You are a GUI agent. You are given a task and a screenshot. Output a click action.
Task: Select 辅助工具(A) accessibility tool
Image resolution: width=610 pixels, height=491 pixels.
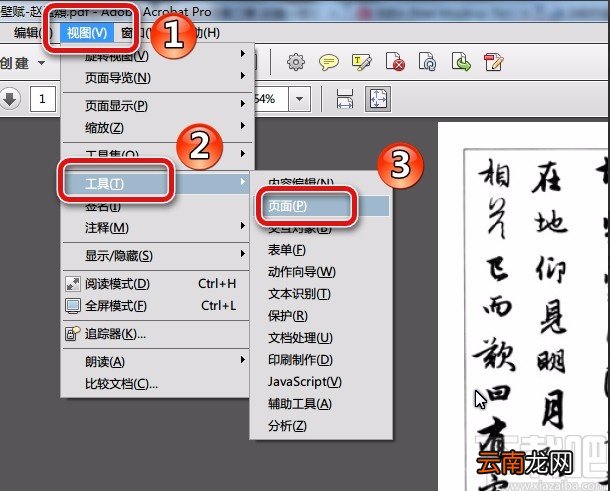[x=321, y=404]
